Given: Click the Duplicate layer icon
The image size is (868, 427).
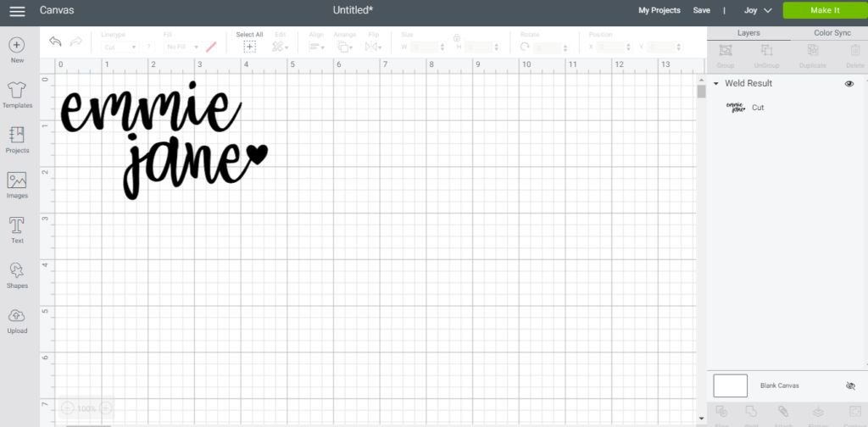Looking at the screenshot, I should click(x=813, y=50).
